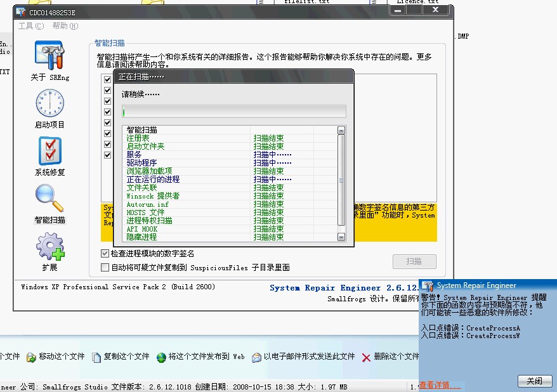Toggle the sixth scan option checkbox

click(107, 133)
